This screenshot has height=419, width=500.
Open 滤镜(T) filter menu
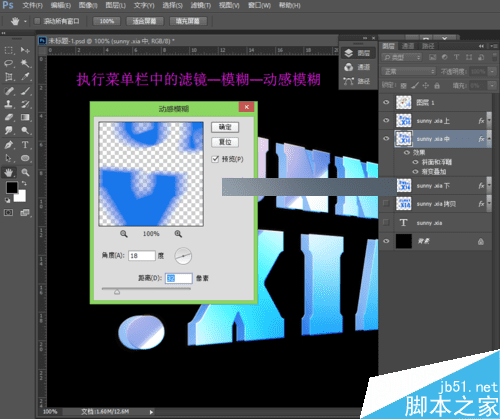(x=201, y=6)
